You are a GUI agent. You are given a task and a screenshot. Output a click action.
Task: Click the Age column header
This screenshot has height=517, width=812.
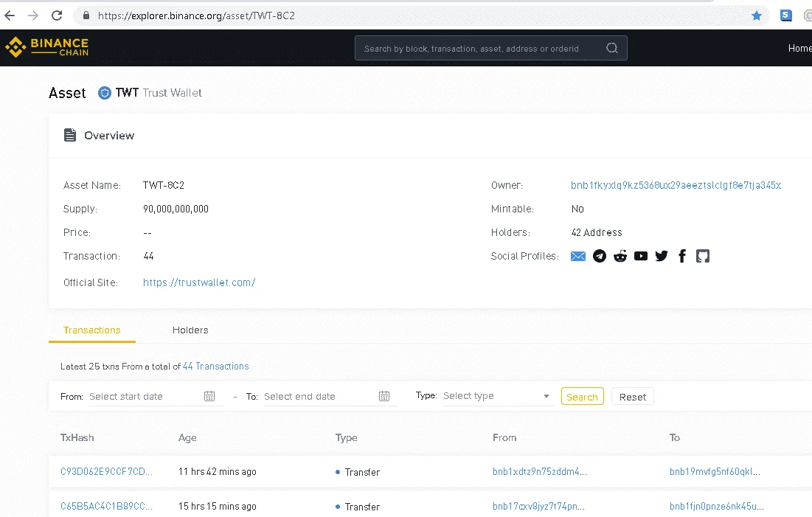pyautogui.click(x=187, y=438)
